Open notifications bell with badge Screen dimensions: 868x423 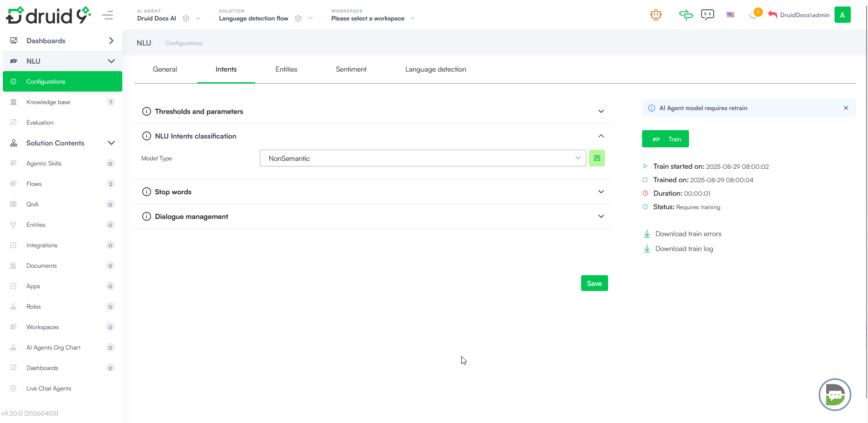pyautogui.click(x=754, y=15)
